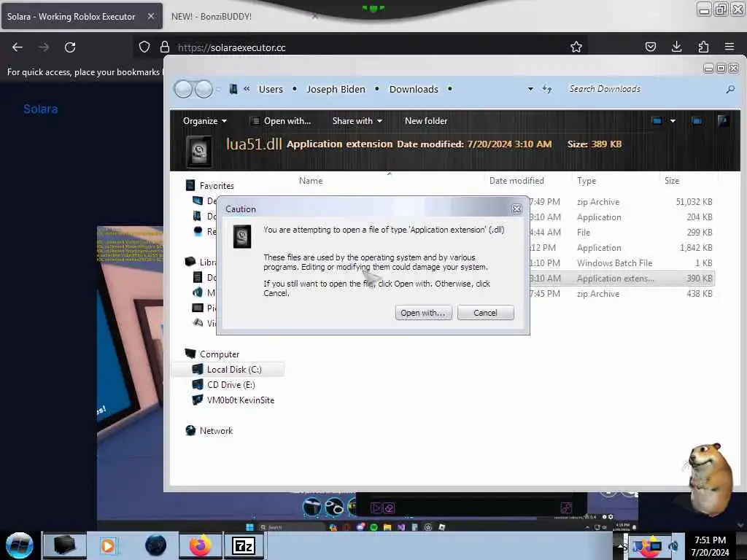
Task: Click the lua51.dll file icon in details pane
Action: [x=198, y=152]
